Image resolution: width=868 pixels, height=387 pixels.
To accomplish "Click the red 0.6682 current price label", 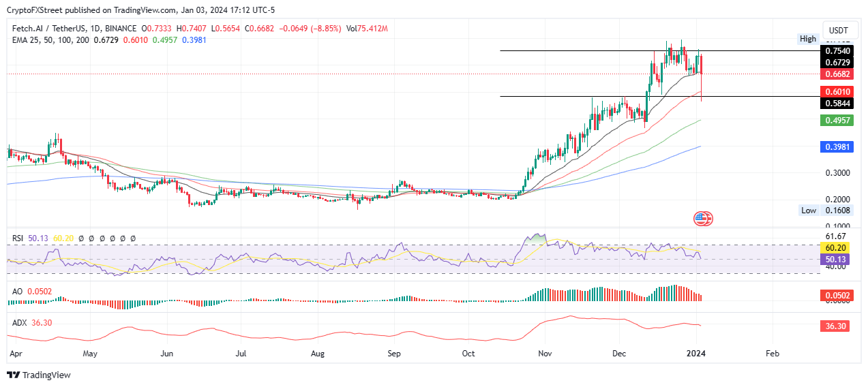I will [837, 74].
